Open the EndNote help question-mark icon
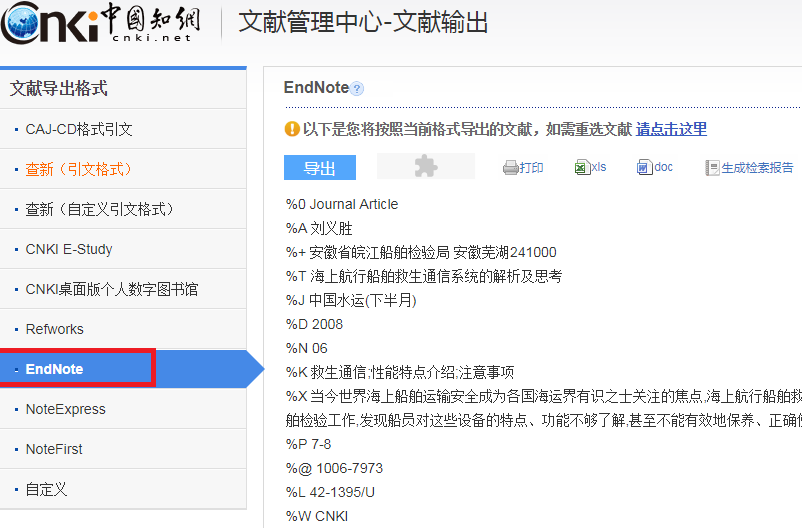 click(357, 89)
